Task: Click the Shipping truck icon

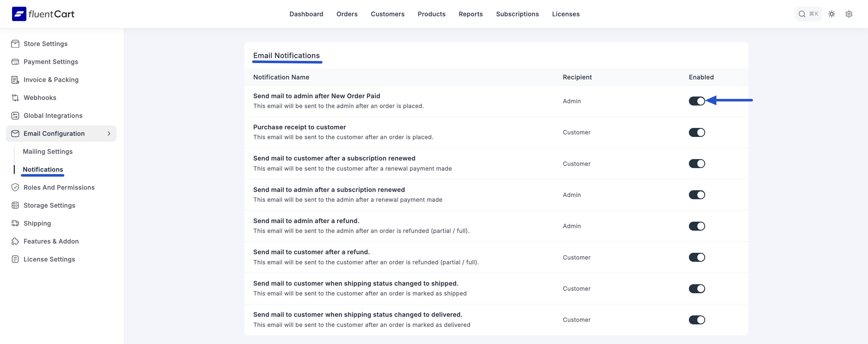Action: coord(15,223)
